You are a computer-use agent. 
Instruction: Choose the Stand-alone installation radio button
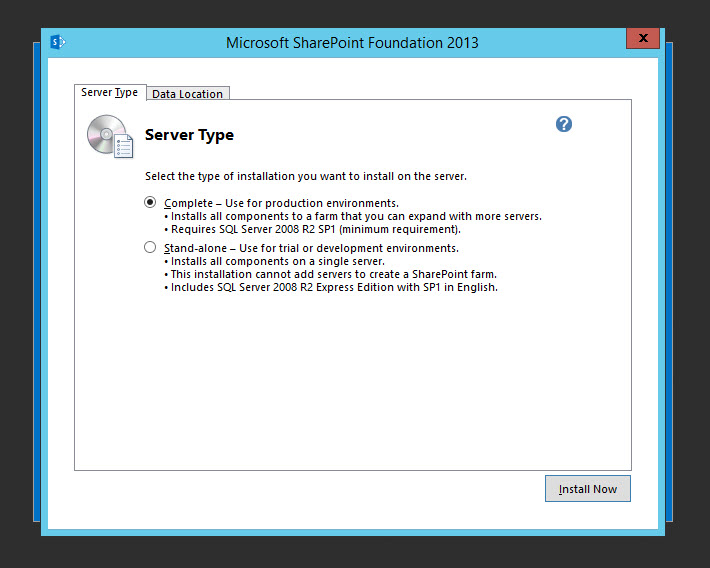point(150,247)
